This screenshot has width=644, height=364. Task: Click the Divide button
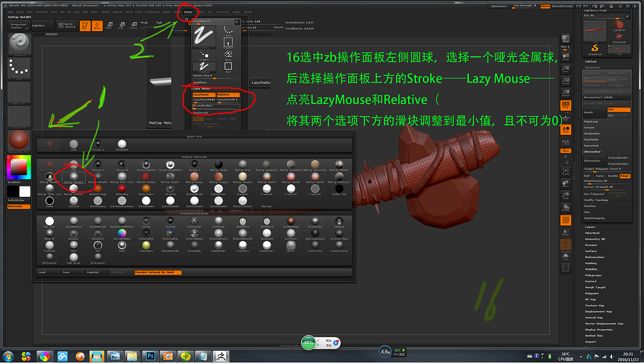tap(594, 112)
